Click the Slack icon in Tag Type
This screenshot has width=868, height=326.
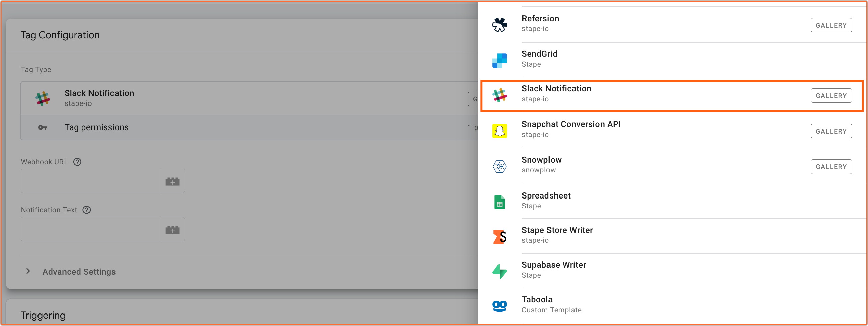click(43, 98)
